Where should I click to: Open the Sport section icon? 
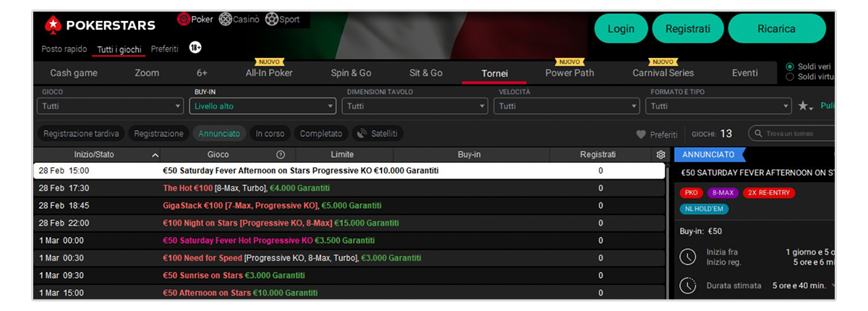pyautogui.click(x=272, y=20)
